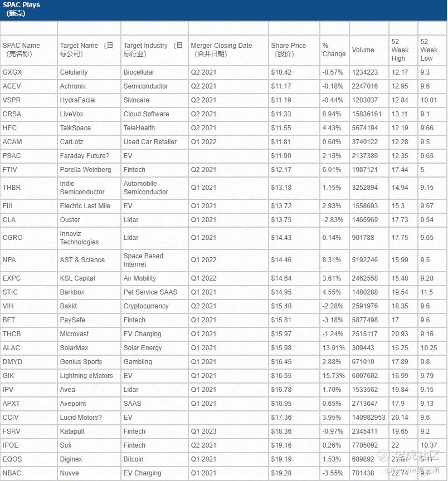The height and width of the screenshot is (481, 448).
Task: Click the TalkSpace target name
Action: point(75,128)
